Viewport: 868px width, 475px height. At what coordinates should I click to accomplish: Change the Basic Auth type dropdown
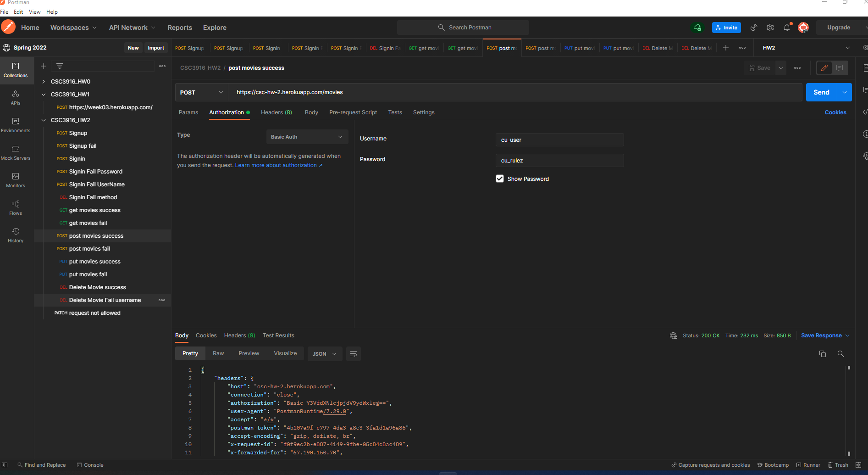(306, 136)
